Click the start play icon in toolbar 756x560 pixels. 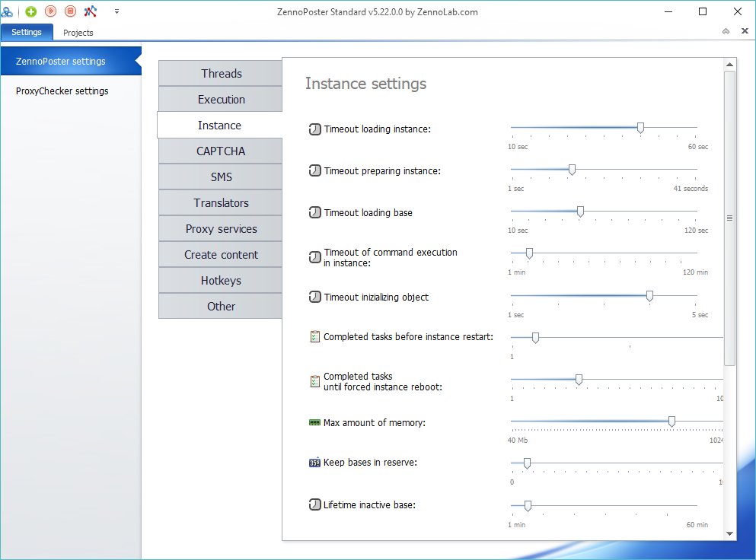tap(50, 11)
